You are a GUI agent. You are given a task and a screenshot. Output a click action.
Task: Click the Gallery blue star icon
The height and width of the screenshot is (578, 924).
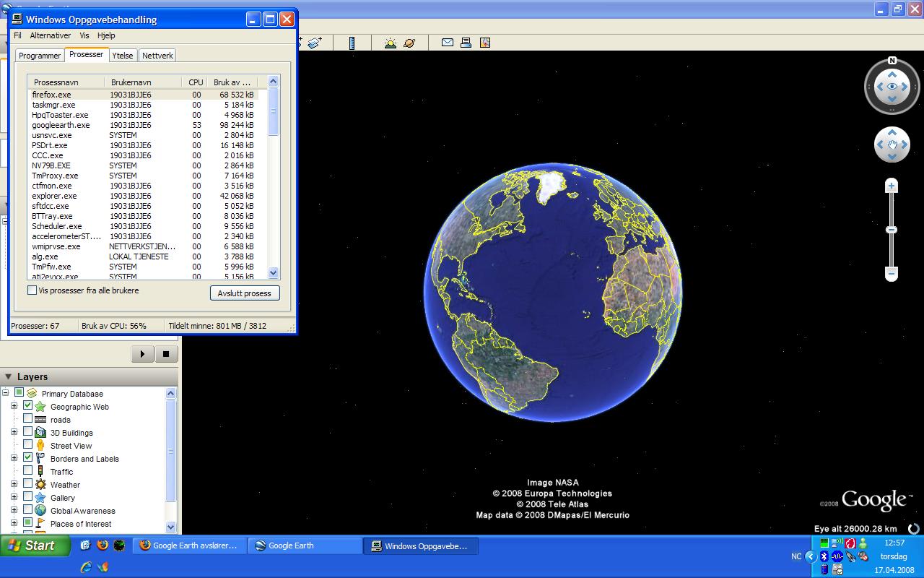pyautogui.click(x=40, y=498)
